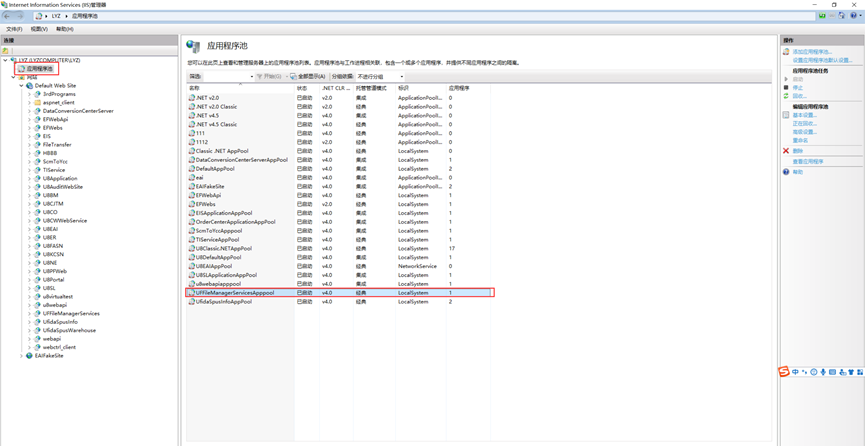The image size is (865, 446).
Task: Click the 全部显示 icon in the filter bar
Action: [x=294, y=76]
